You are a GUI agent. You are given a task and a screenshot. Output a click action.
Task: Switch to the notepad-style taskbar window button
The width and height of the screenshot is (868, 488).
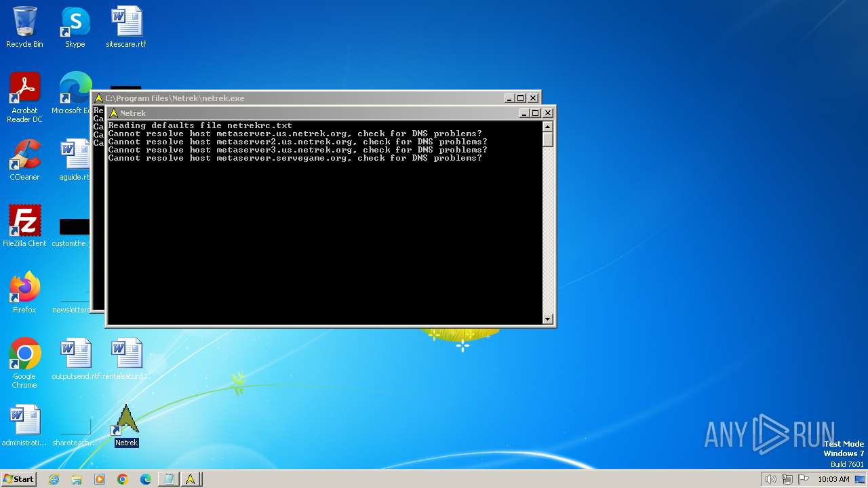168,479
